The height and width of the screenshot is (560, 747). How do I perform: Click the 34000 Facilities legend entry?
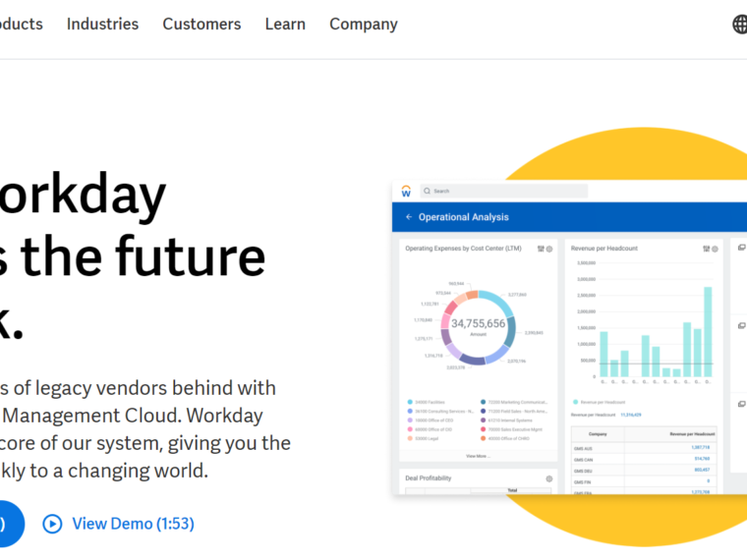pyautogui.click(x=426, y=402)
